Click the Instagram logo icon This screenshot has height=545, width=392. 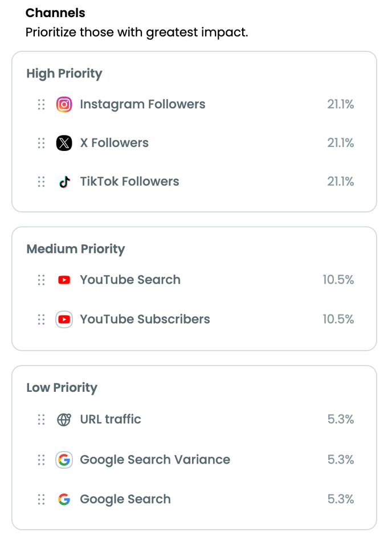pos(64,104)
